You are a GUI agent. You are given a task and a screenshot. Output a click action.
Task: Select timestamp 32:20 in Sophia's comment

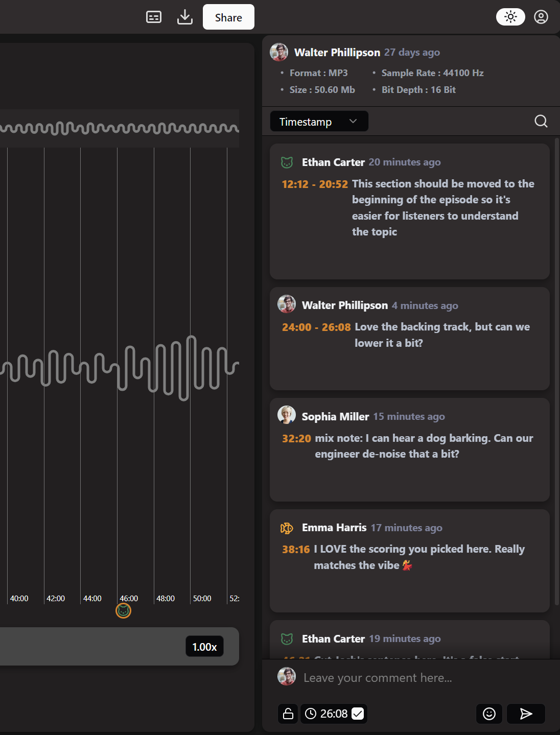(296, 438)
